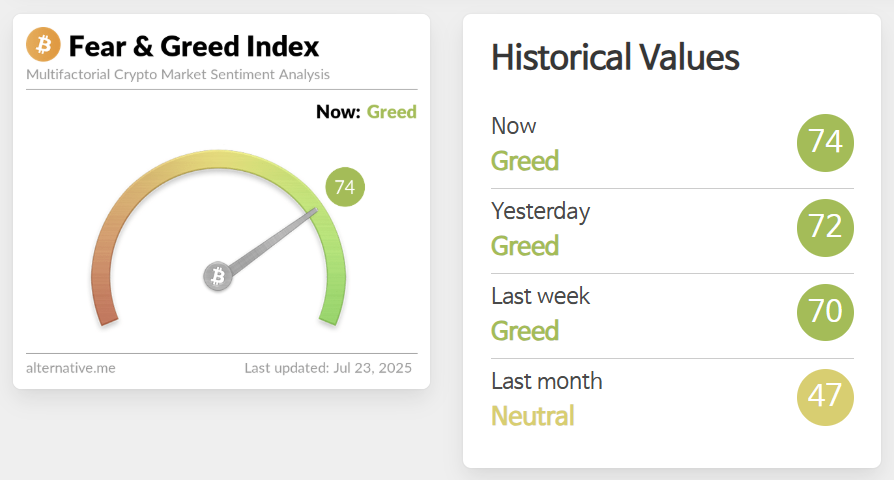Click the Historical Values heading

click(615, 57)
